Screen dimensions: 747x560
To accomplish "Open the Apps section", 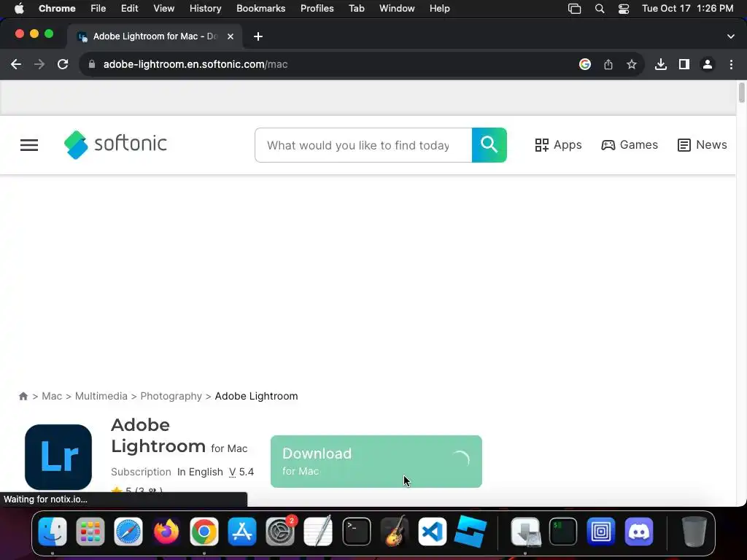I will [x=558, y=145].
